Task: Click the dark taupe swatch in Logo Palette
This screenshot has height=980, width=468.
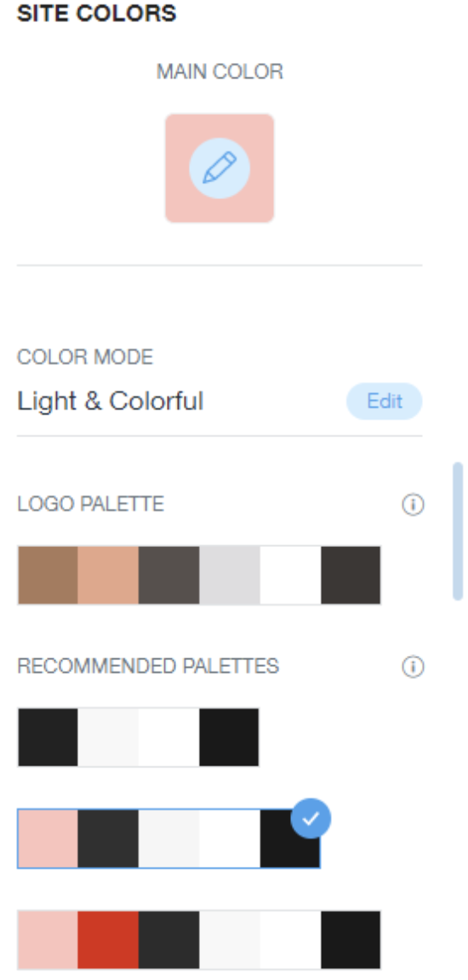Action: pyautogui.click(x=168, y=575)
